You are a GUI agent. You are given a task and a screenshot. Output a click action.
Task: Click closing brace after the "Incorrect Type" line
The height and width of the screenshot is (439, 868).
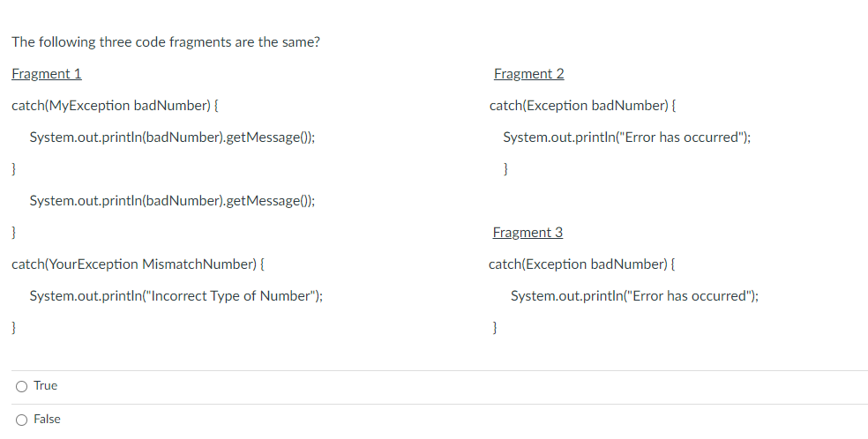[x=14, y=328]
